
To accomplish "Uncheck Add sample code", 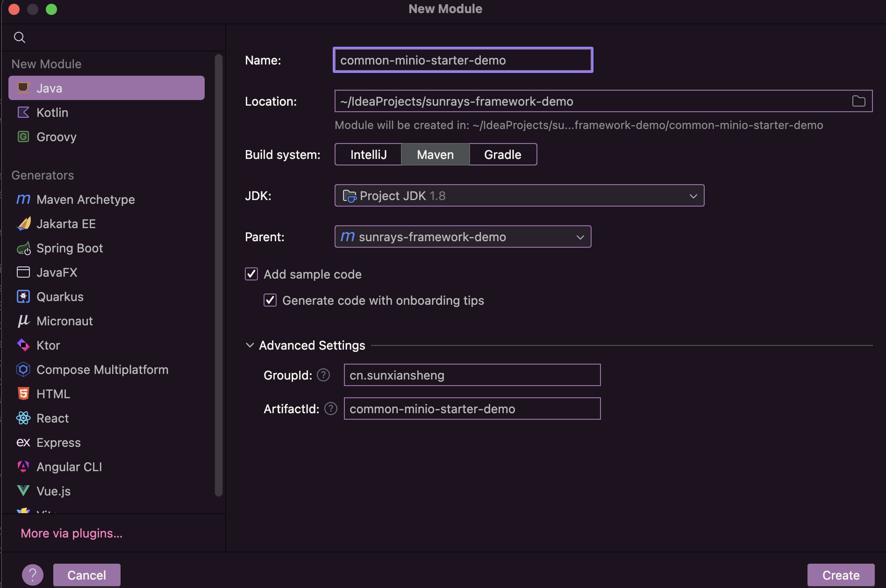I will coord(251,274).
